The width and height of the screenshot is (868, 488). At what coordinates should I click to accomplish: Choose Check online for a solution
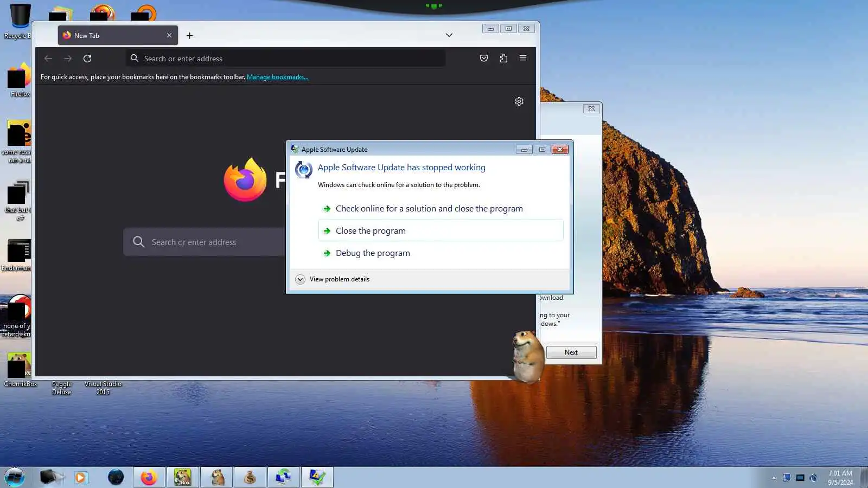point(441,209)
